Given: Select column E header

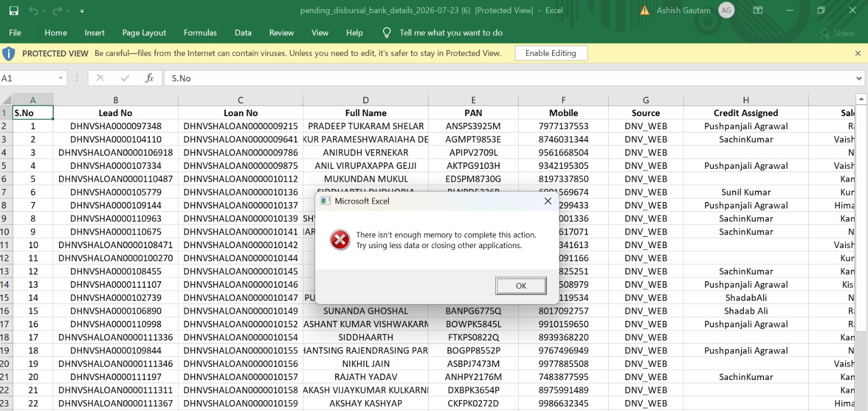Looking at the screenshot, I should pos(473,100).
